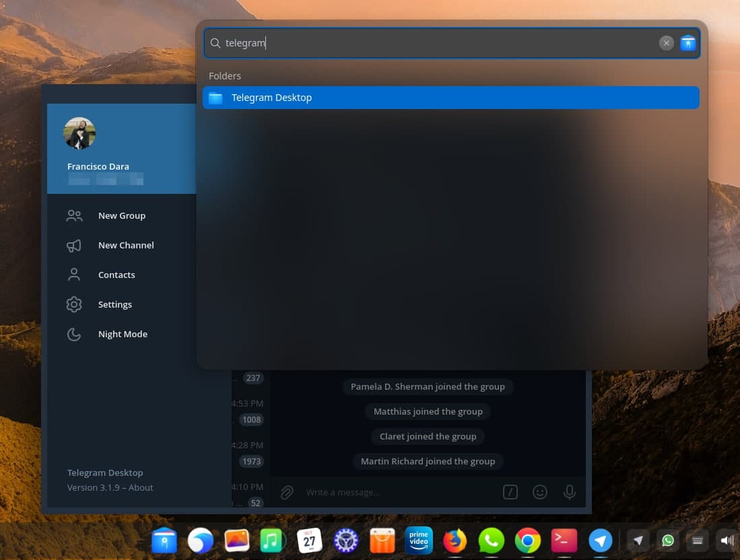Open the Telegram icon in the dock
Image resolution: width=740 pixels, height=560 pixels.
(600, 540)
